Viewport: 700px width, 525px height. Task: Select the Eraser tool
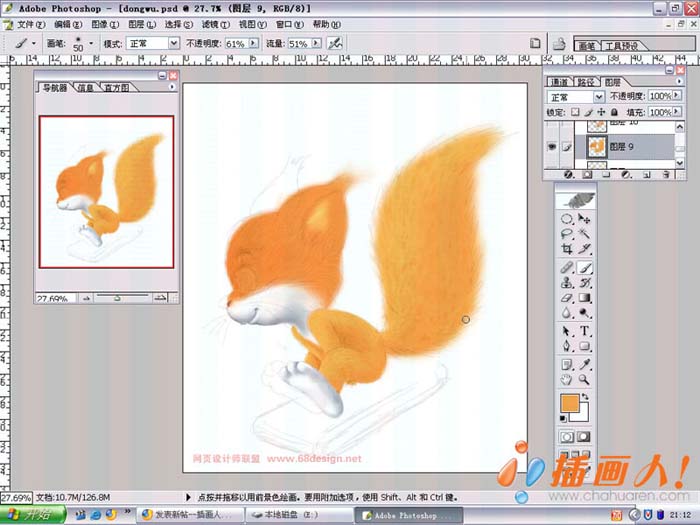click(x=567, y=298)
